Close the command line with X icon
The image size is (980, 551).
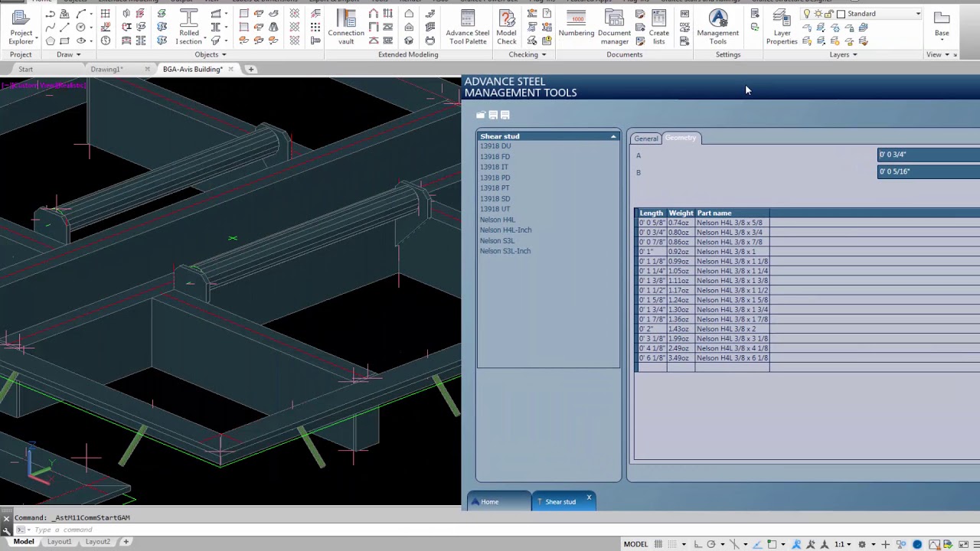(6, 518)
